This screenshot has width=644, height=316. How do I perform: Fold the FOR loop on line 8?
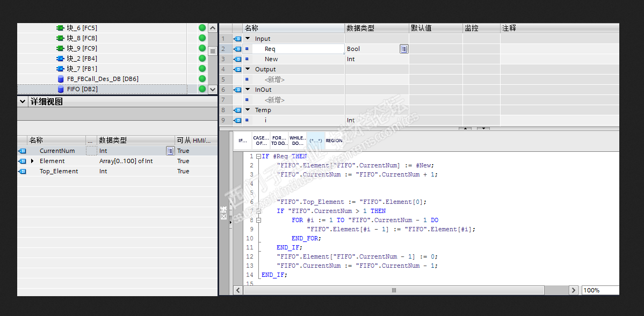coord(258,220)
